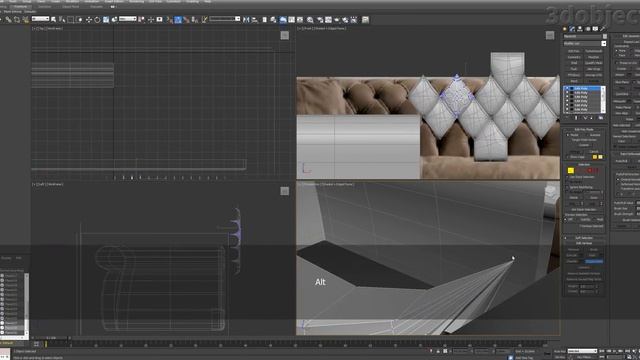The width and height of the screenshot is (640, 360).
Task: Expand the Soft Selection rollout
Action: coord(584,238)
